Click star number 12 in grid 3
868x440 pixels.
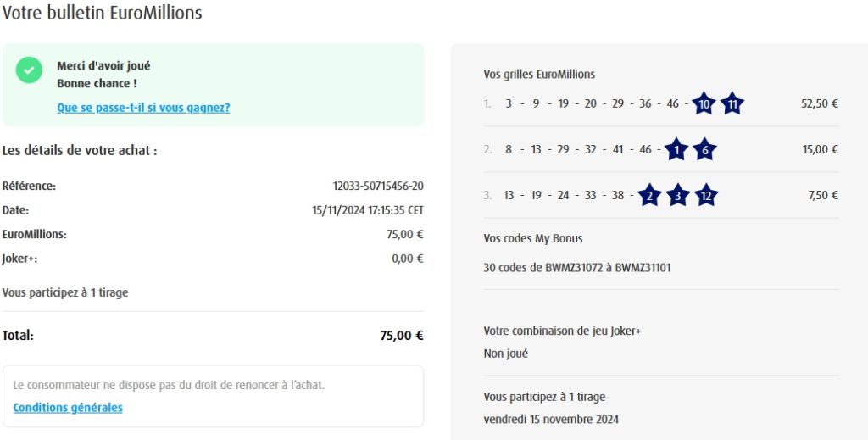tap(706, 196)
